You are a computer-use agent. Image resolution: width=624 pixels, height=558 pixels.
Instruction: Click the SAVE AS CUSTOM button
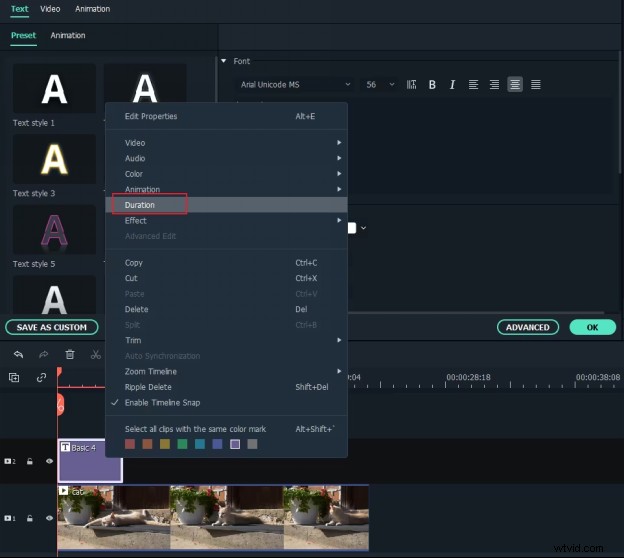pos(52,327)
